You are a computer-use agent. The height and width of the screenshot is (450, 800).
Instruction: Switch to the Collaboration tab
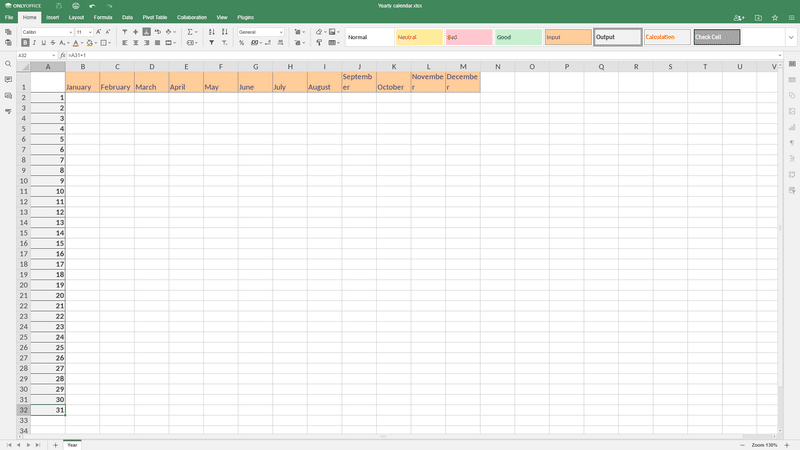pyautogui.click(x=192, y=17)
